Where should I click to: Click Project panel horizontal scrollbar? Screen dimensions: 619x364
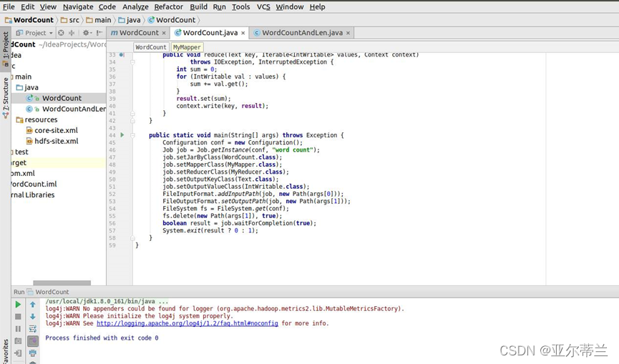[62, 282]
